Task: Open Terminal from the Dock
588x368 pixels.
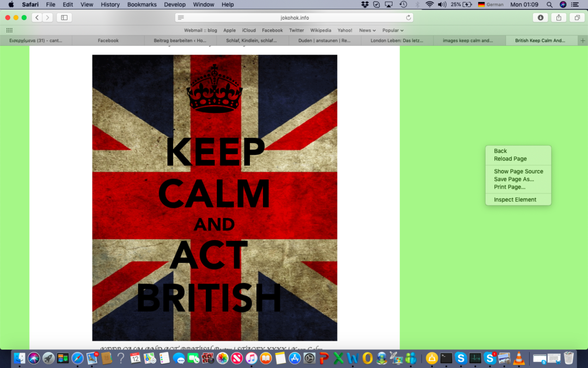Action: pos(446,358)
